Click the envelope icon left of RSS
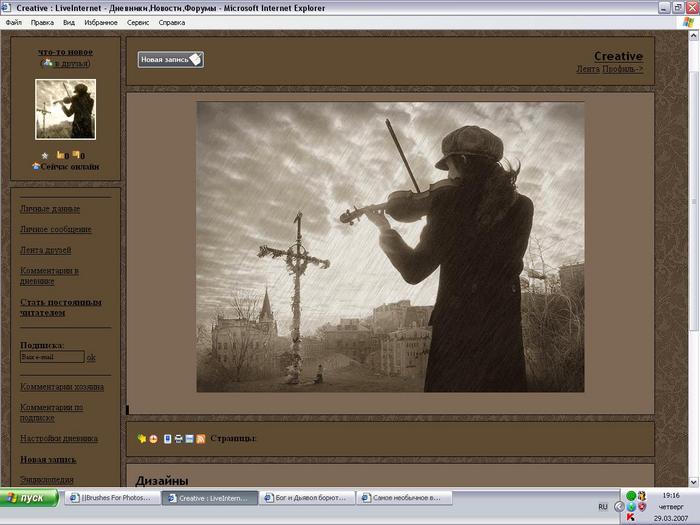Viewport: 700px width, 525px height. pyautogui.click(x=190, y=439)
